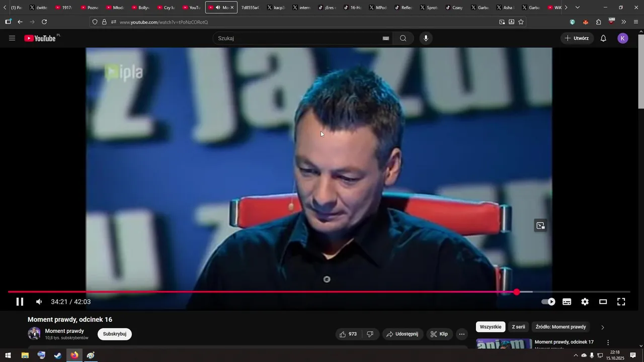The width and height of the screenshot is (644, 362).
Task: Select Źródło: Moment prawdy chip
Action: click(x=560, y=327)
